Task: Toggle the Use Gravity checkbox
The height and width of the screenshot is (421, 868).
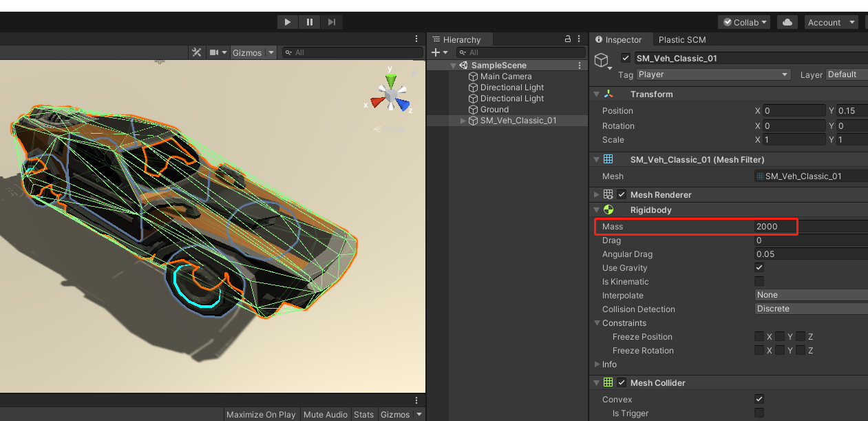Action: pos(759,267)
